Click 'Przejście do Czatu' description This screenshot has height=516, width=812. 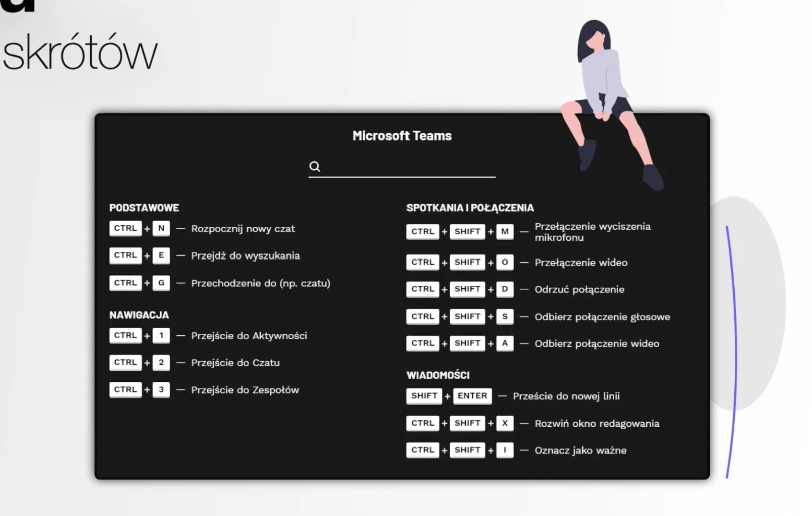click(236, 363)
